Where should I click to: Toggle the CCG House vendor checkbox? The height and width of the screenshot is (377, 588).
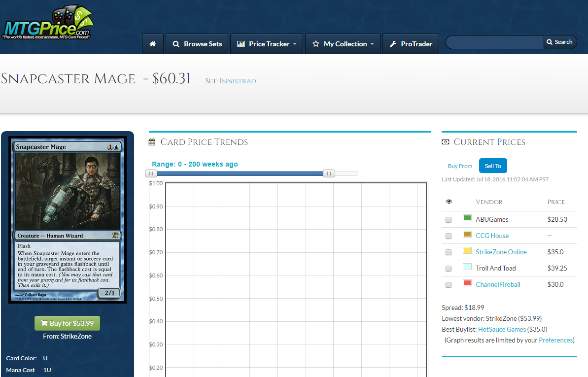coord(449,236)
